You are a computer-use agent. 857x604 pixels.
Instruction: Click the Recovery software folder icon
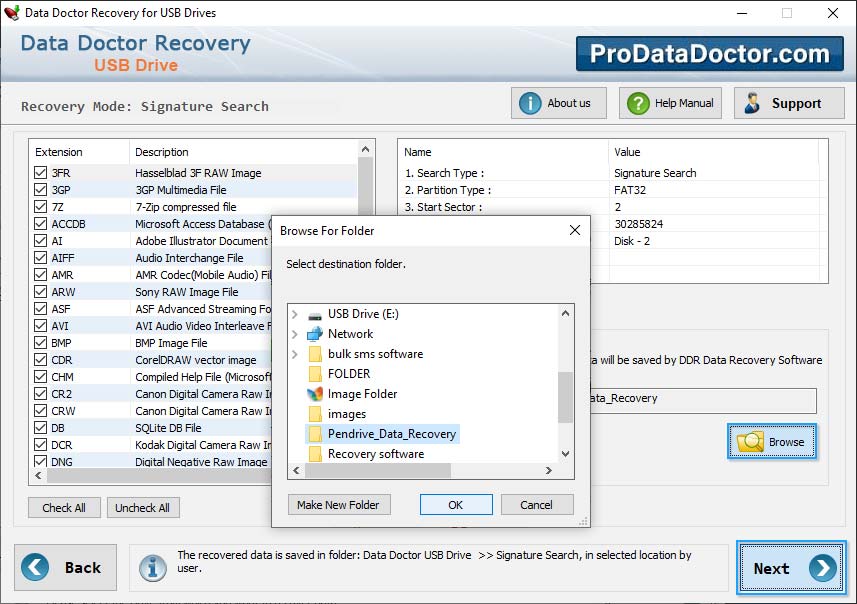pyautogui.click(x=315, y=454)
